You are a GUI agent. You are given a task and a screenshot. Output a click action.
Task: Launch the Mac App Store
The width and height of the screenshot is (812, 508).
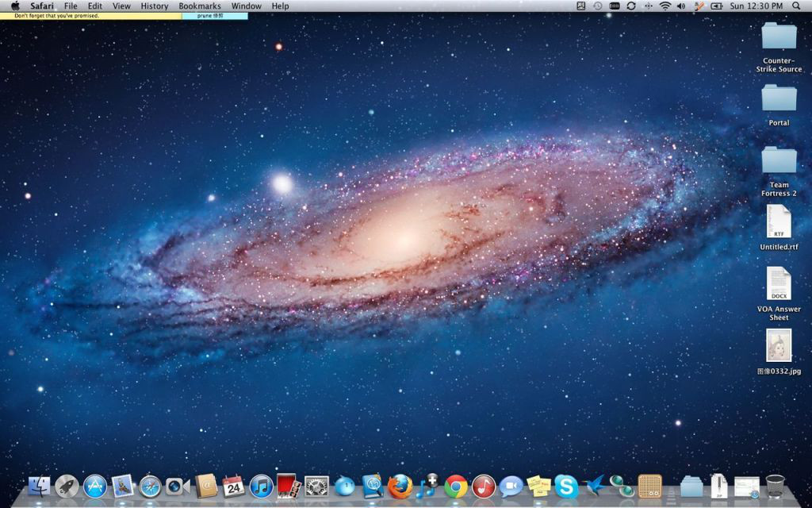95,486
